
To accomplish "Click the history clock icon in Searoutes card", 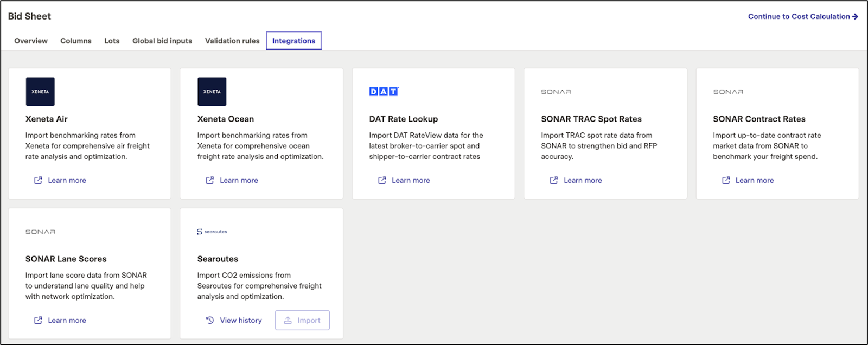I will click(x=210, y=320).
